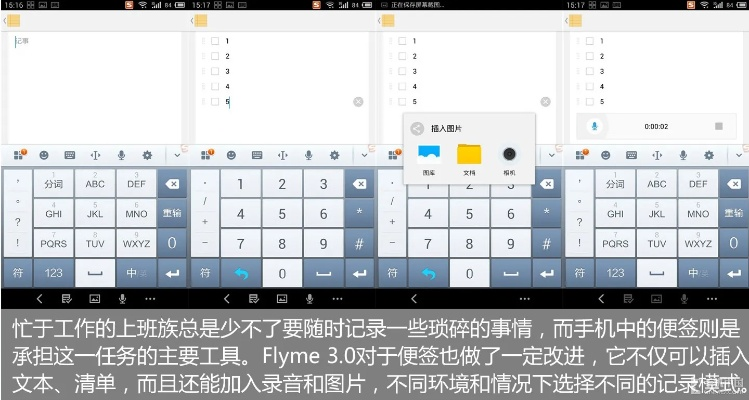This screenshot has width=749, height=400.
Task: Tick checkbox for item 2 in third screen
Action: 400,56
